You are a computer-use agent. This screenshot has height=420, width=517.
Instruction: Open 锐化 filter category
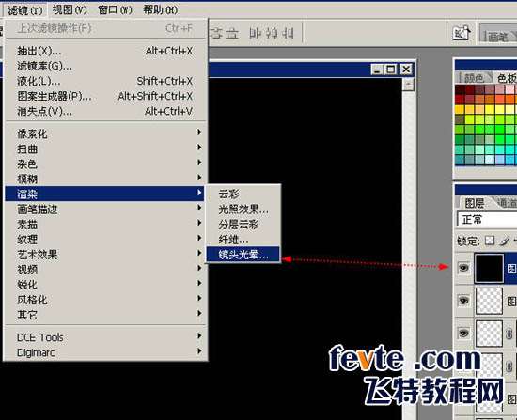[105, 285]
